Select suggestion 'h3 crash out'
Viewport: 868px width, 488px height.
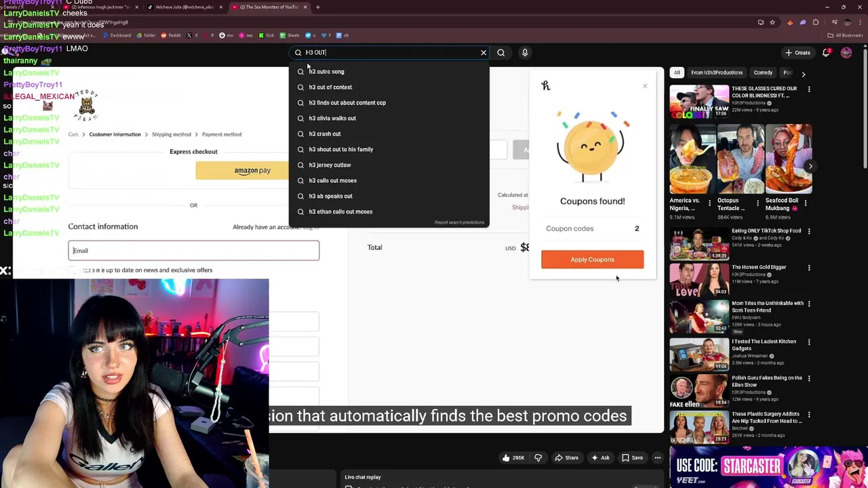(389, 134)
